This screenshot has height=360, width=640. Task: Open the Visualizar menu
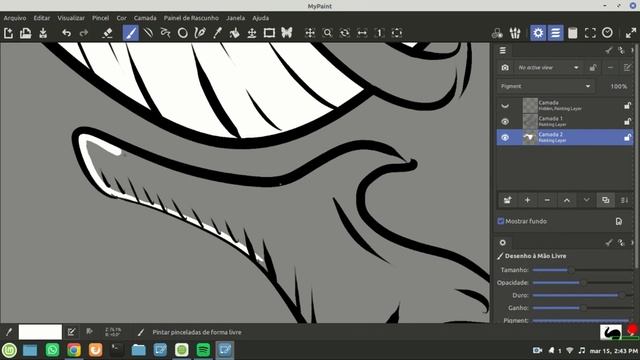[x=71, y=18]
